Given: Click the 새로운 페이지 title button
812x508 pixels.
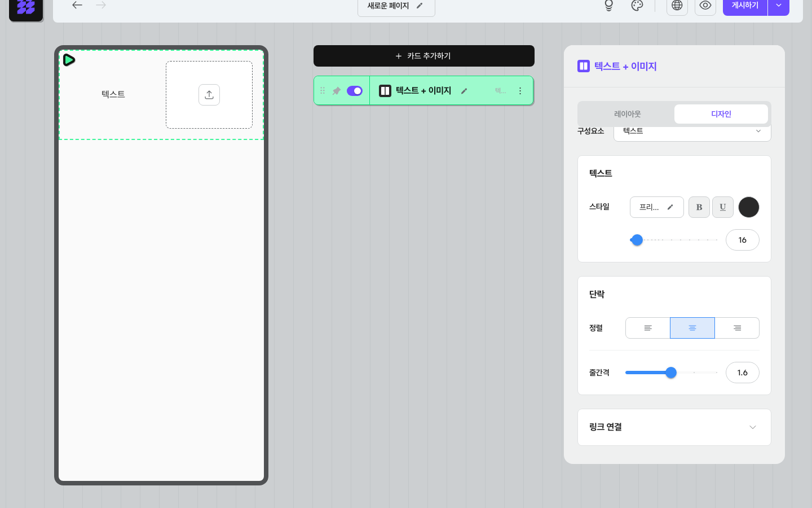Looking at the screenshot, I should click(x=396, y=6).
